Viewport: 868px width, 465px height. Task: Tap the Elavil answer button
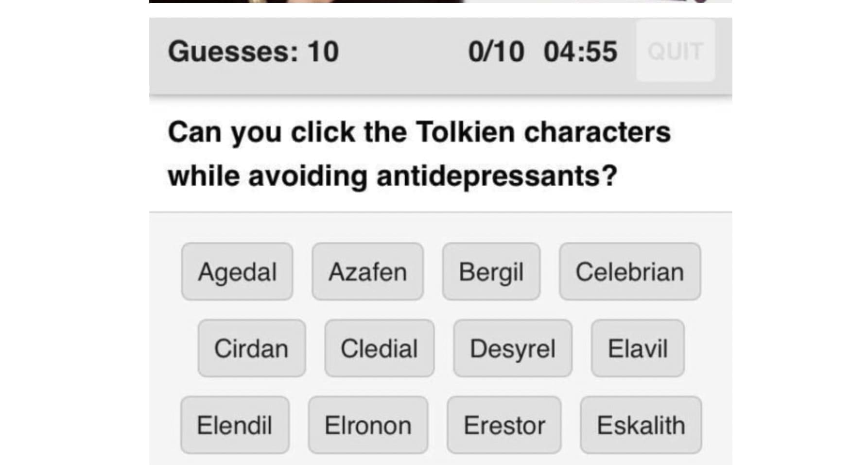[638, 348]
